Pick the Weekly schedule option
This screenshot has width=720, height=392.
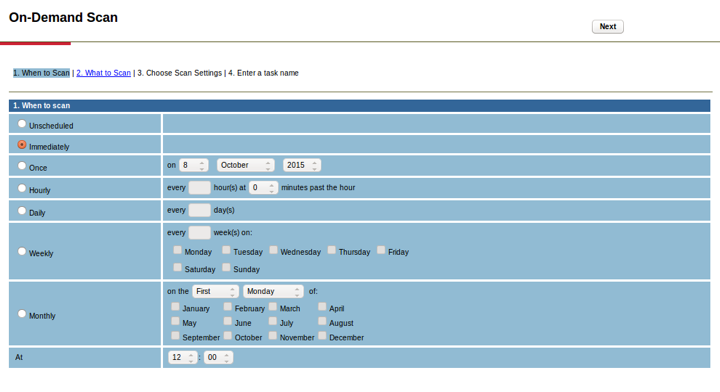point(22,252)
